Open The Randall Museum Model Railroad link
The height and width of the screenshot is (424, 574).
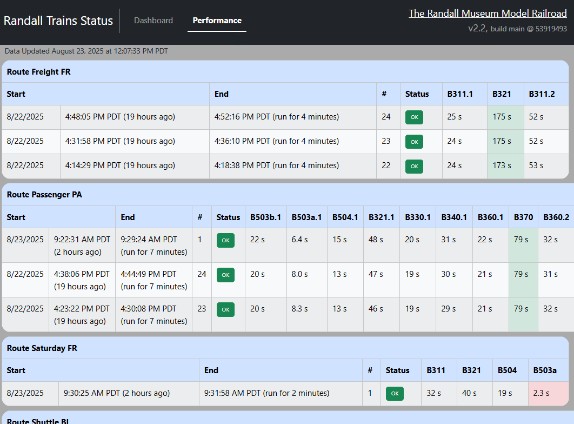click(x=488, y=14)
